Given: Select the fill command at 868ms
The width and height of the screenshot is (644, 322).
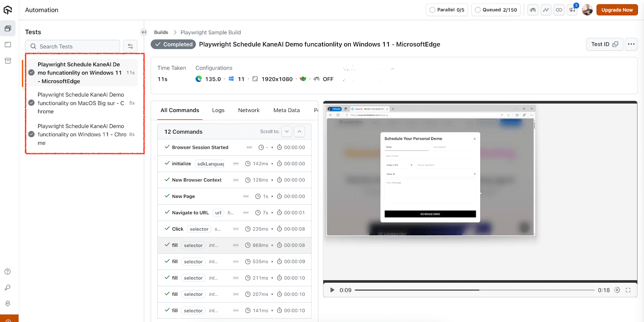Looking at the screenshot, I should click(234, 245).
